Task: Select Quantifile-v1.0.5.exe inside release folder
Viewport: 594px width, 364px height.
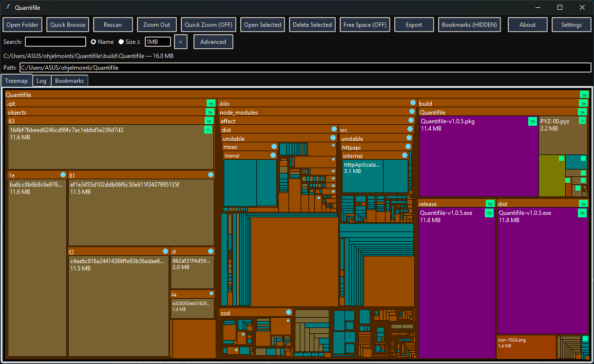Action: pyautogui.click(x=457, y=283)
